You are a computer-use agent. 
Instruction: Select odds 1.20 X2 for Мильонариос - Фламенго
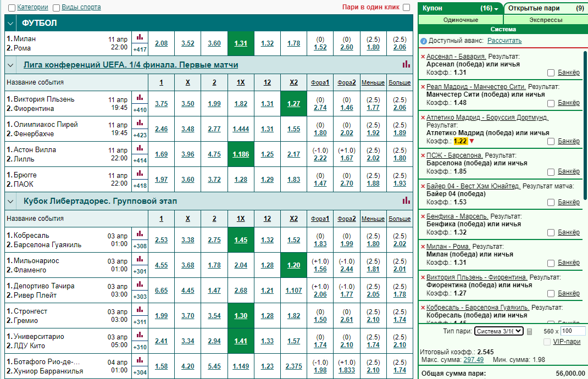[x=293, y=265]
